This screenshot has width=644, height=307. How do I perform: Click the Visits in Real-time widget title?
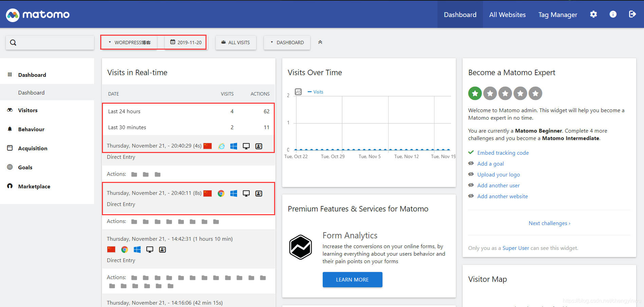tap(137, 72)
